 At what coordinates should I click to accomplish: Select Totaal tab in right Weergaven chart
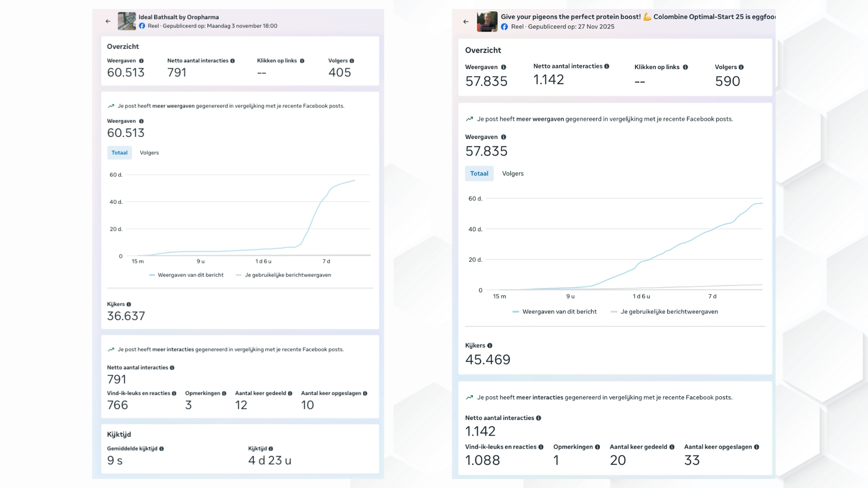(x=479, y=174)
